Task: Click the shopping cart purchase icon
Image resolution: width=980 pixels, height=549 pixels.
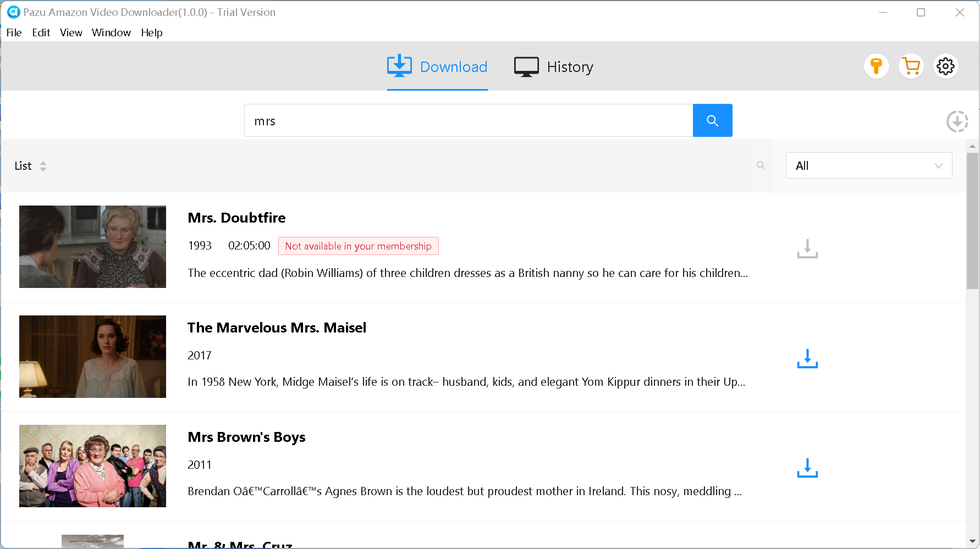Action: coord(911,66)
